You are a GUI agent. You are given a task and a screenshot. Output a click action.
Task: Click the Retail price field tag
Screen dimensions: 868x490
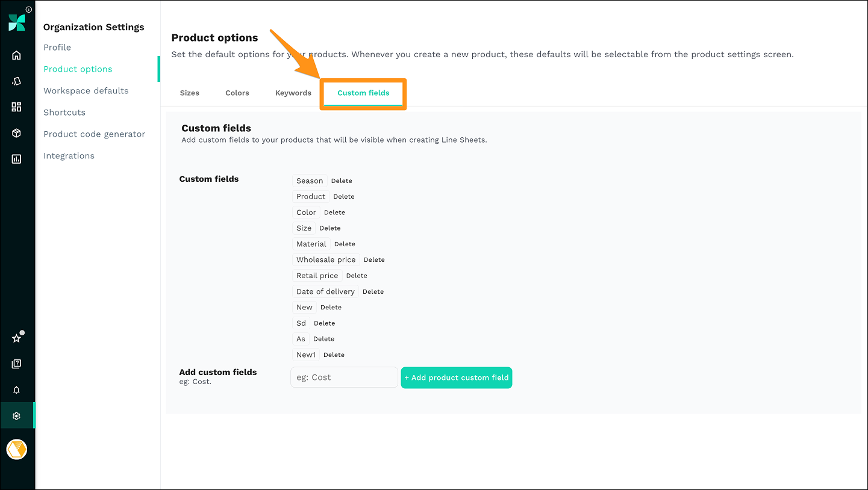click(317, 276)
